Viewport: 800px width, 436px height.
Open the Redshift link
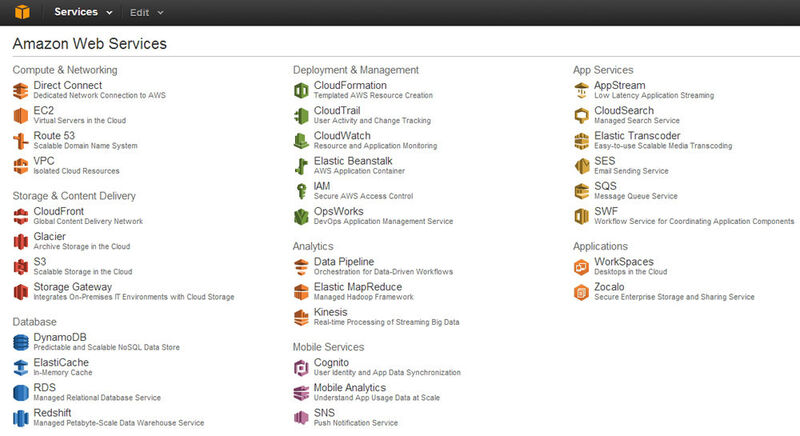click(x=52, y=413)
